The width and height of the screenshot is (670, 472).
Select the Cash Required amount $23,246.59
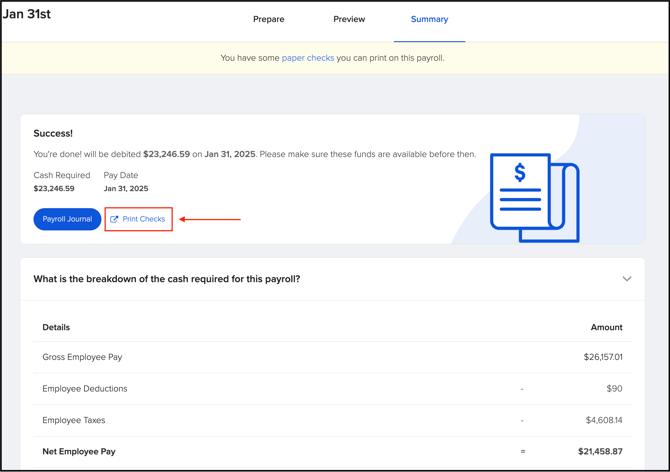(54, 188)
